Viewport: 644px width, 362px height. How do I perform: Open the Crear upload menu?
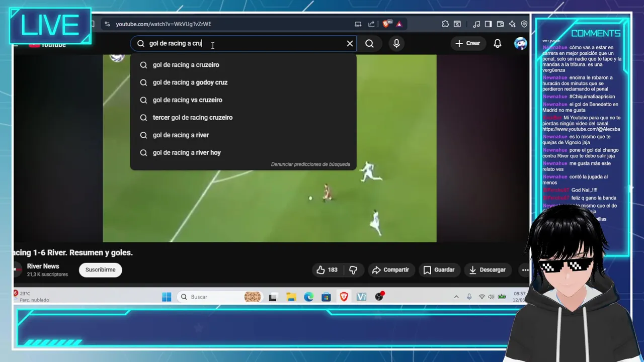pyautogui.click(x=468, y=43)
